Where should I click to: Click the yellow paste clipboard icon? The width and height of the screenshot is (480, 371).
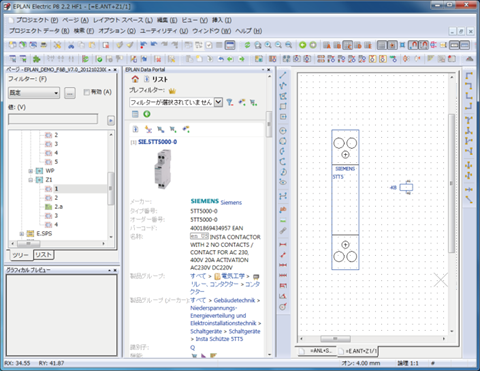(92, 45)
